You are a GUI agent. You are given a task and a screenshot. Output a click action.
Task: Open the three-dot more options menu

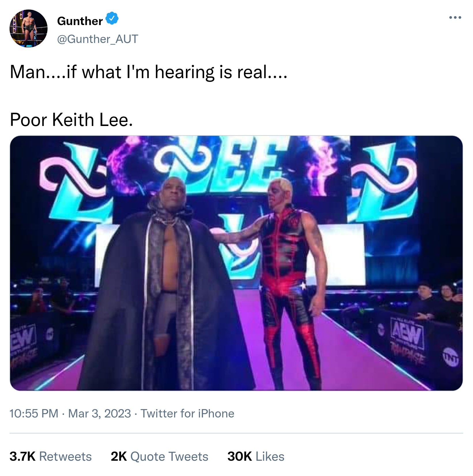(x=455, y=18)
